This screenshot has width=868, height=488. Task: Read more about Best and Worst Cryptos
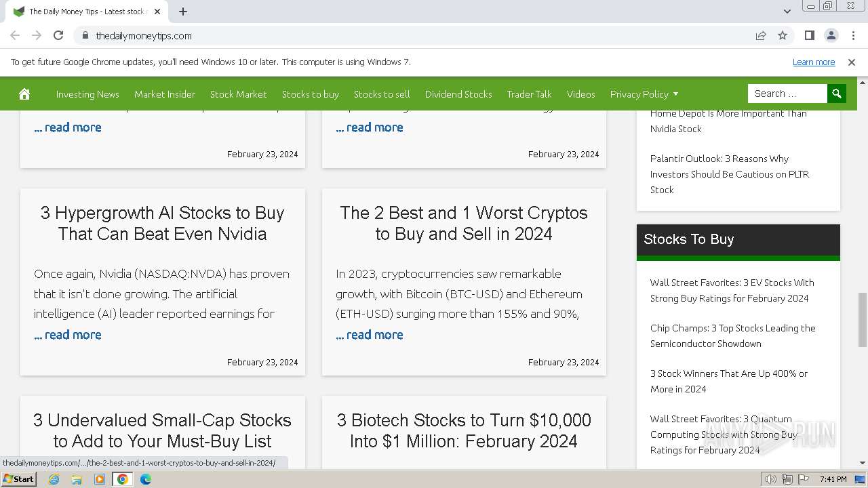(x=370, y=335)
